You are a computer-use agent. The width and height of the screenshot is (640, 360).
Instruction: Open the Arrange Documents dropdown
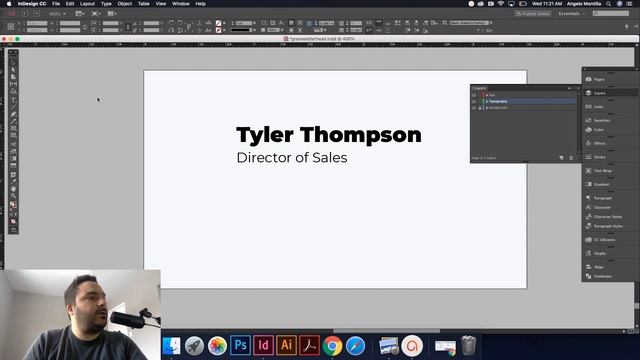click(112, 13)
